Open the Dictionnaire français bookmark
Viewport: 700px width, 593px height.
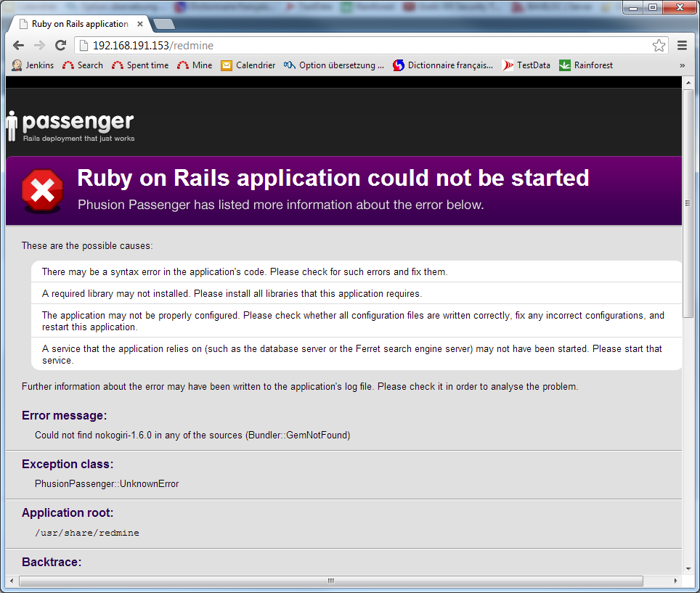tap(443, 65)
